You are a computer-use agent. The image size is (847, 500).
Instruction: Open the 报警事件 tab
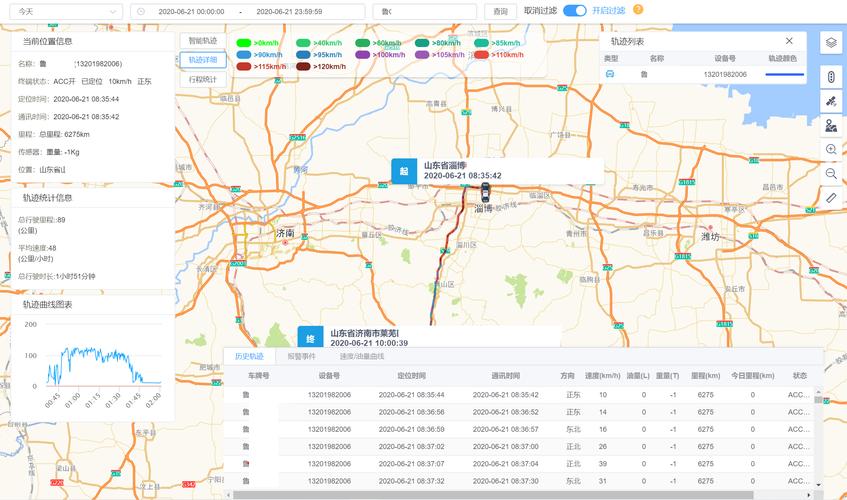point(301,356)
